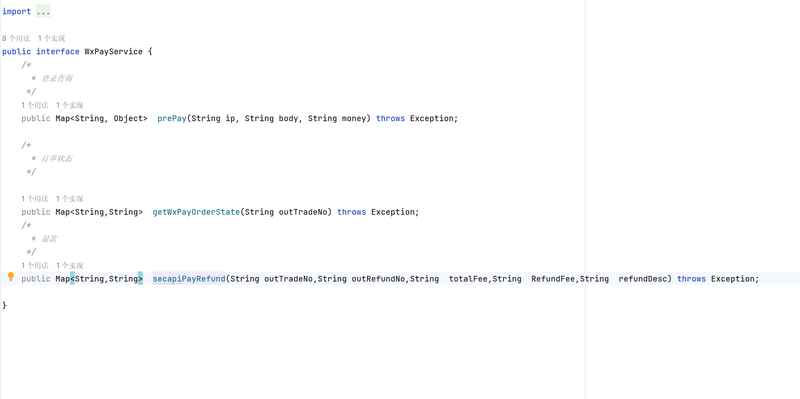This screenshot has height=399, width=800.
Task: Open '1 个实现' hint above secapiPayRefund
Action: tap(69, 265)
